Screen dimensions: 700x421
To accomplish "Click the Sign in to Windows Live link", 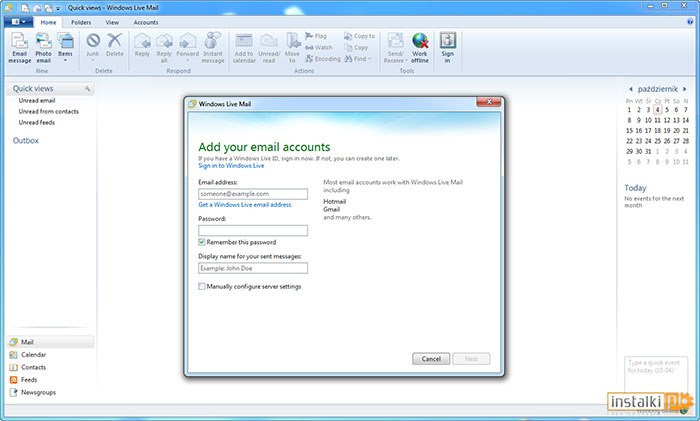I will point(231,165).
